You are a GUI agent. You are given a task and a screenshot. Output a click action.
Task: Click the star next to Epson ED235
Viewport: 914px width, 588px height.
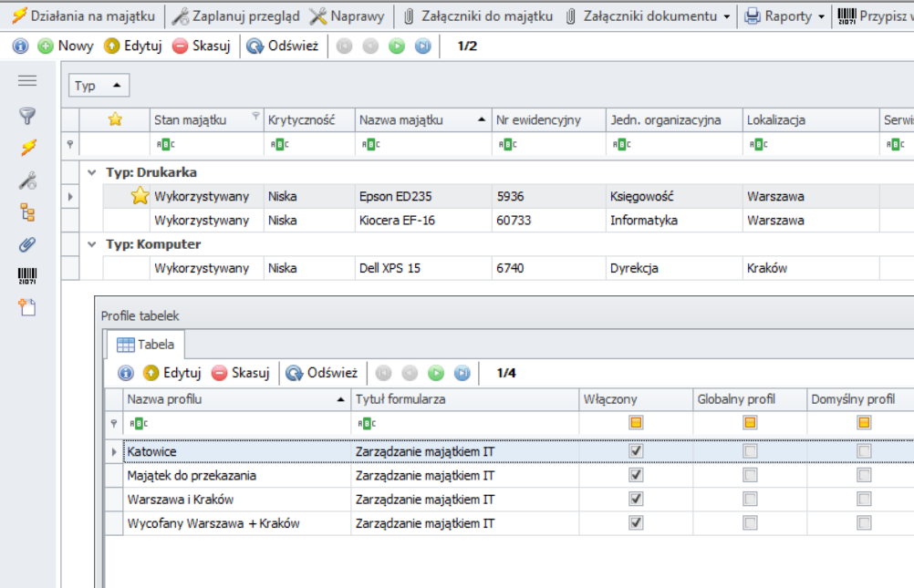pyautogui.click(x=138, y=195)
